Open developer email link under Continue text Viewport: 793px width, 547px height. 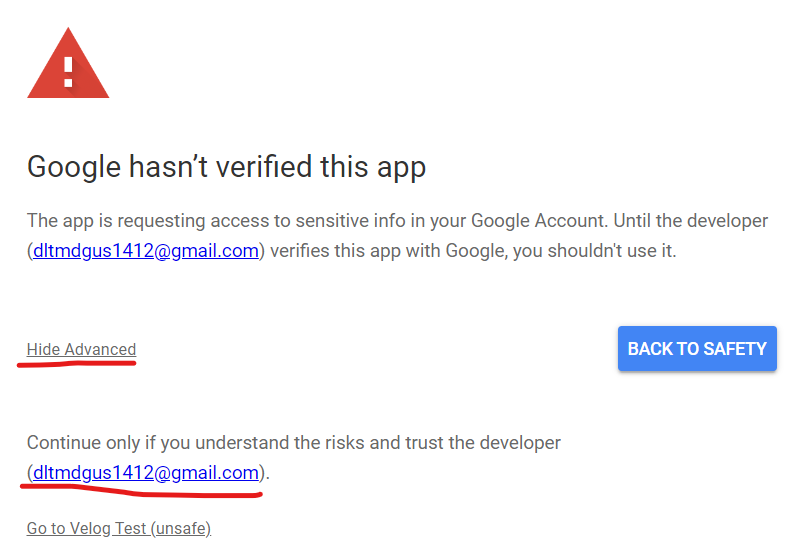click(146, 473)
